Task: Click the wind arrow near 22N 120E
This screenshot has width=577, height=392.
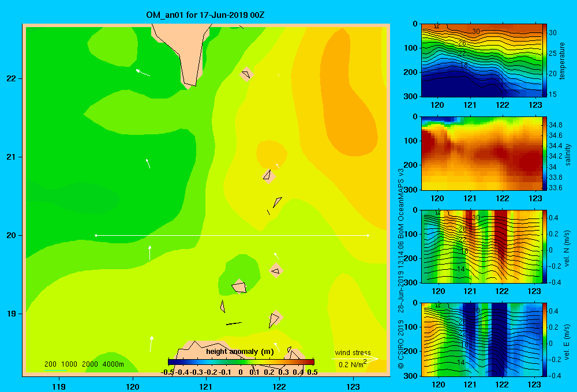Action: [x=143, y=73]
